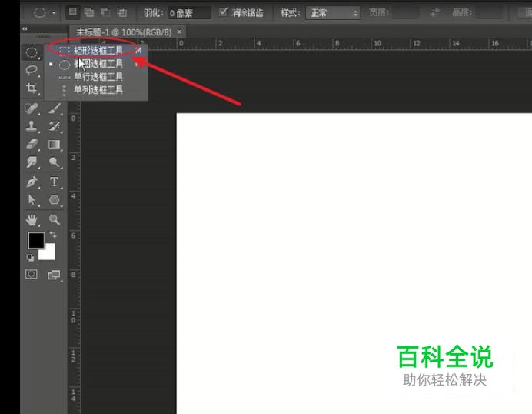The width and height of the screenshot is (532, 414).
Task: Select the Brush tool
Action: click(x=55, y=109)
